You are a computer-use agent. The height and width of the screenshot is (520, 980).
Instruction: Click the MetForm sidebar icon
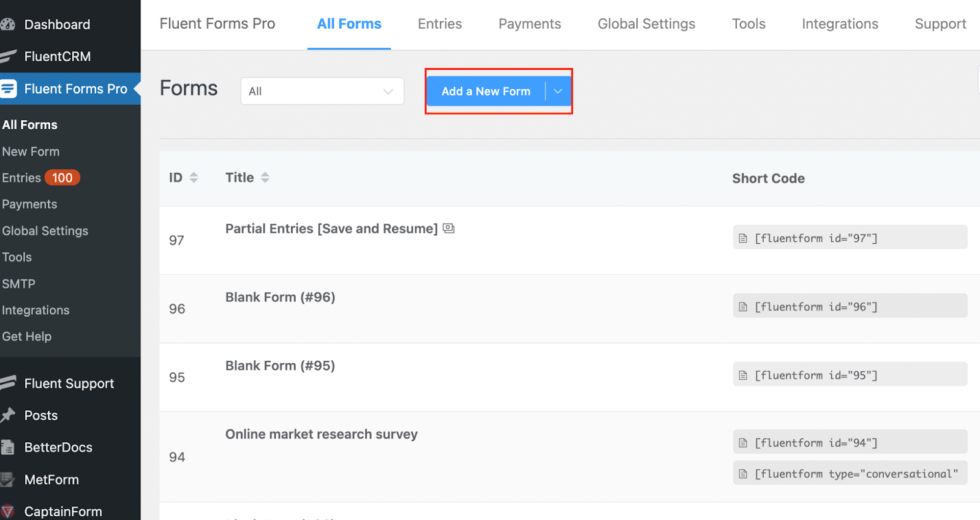point(7,480)
